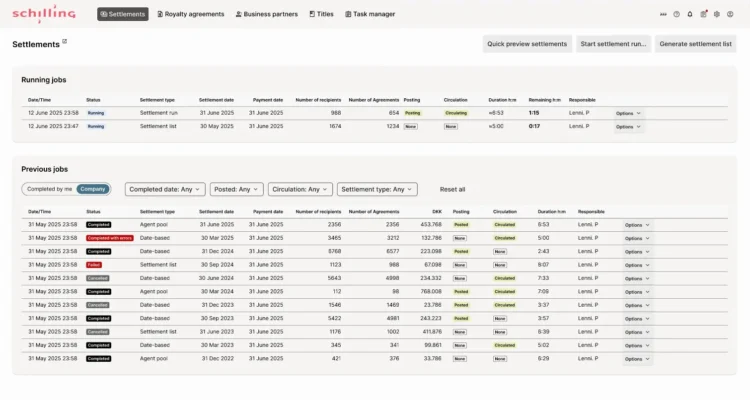Click the DKK value '453.768'

click(431, 224)
